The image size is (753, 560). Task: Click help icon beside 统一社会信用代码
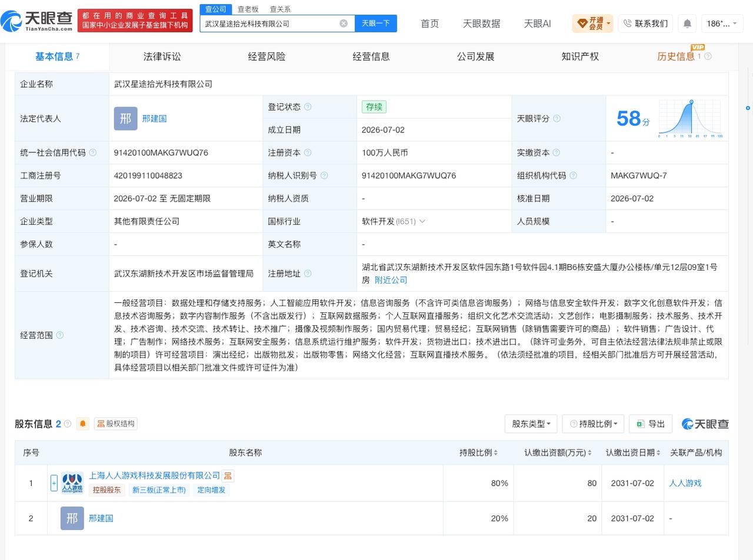[92, 153]
